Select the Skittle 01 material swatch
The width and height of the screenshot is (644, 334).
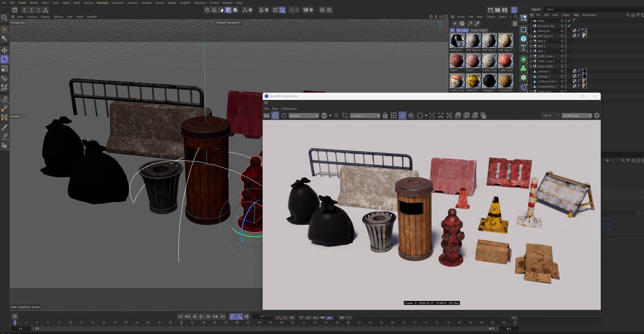point(473,81)
